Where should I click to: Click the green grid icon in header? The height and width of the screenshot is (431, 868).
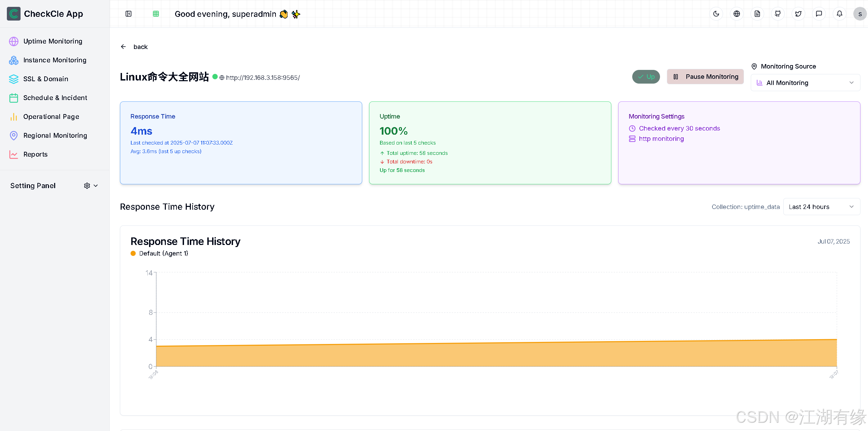(x=156, y=14)
